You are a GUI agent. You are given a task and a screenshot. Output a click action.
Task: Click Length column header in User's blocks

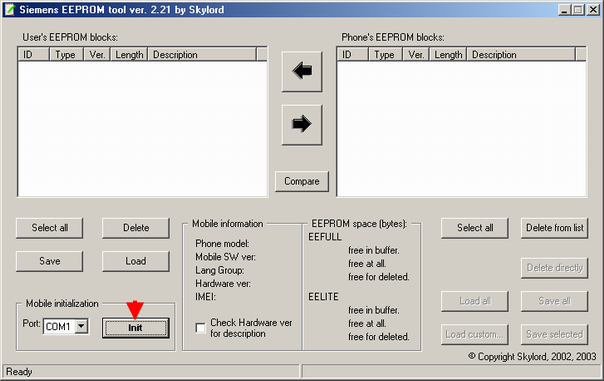(x=129, y=55)
